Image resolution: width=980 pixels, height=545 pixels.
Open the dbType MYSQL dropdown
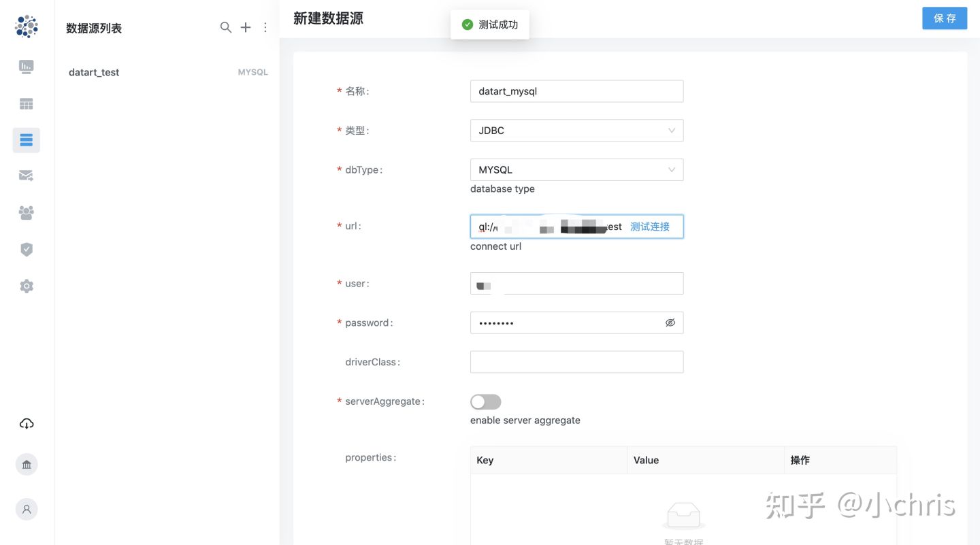click(576, 170)
